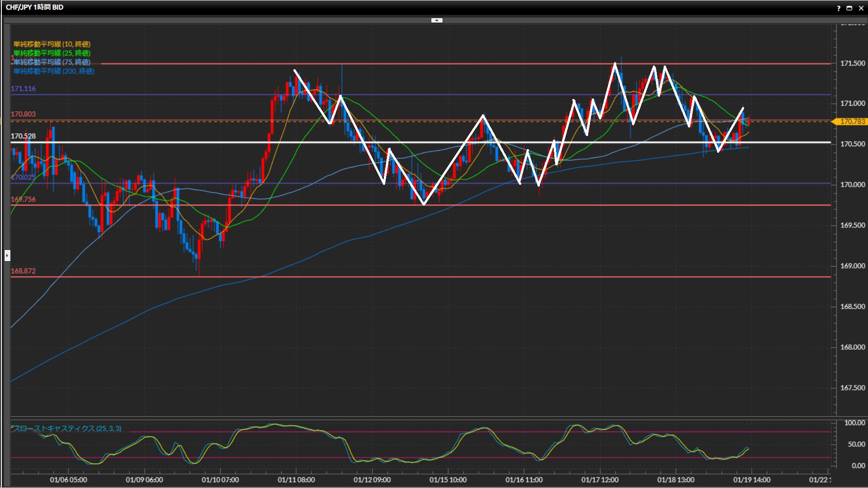Select the 168.872 red line label
868x488 pixels.
[23, 271]
